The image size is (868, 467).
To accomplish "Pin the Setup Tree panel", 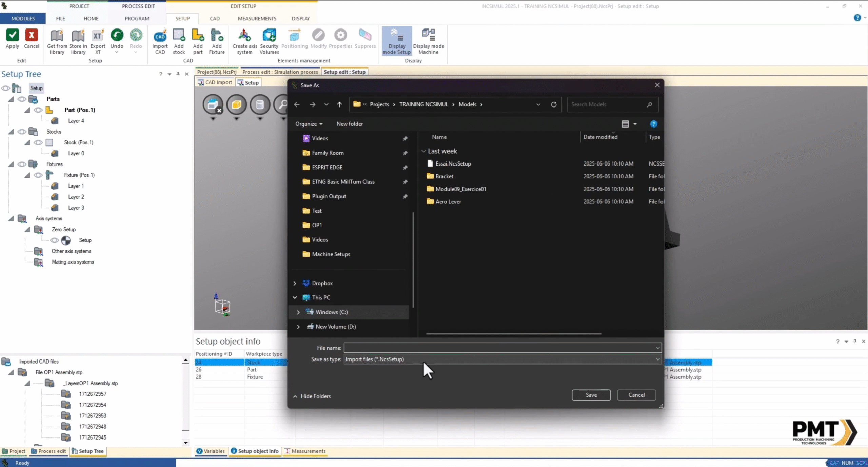I will (x=178, y=74).
